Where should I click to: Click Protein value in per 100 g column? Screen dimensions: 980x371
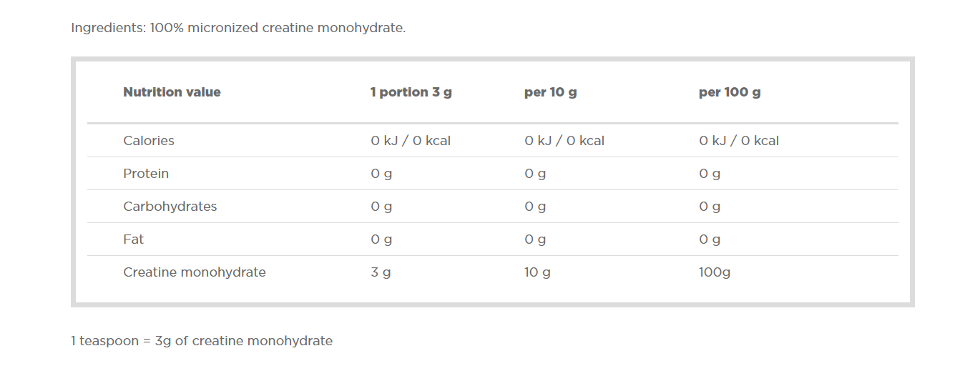click(710, 174)
